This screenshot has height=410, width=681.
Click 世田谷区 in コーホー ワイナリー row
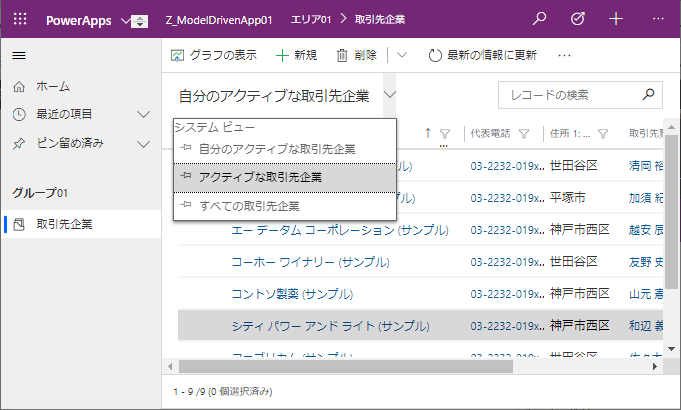[574, 262]
